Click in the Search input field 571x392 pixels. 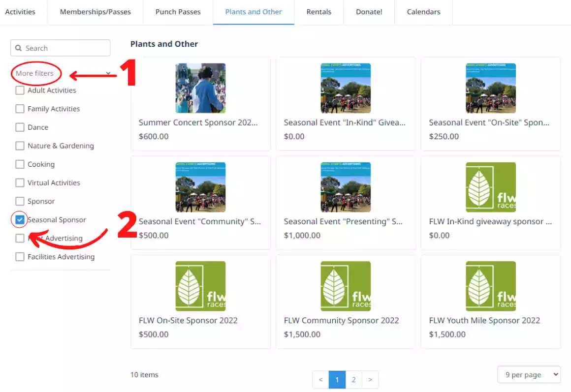(x=61, y=48)
